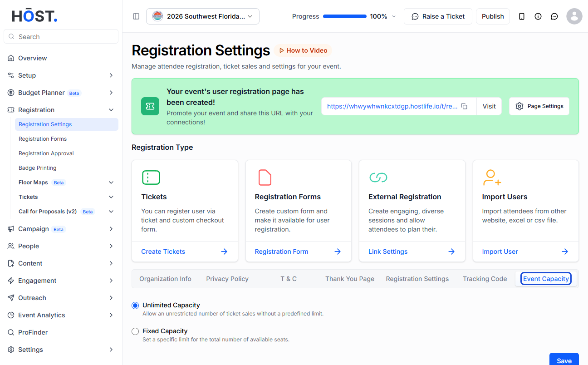Click the green Tickets card icon
Viewport: 588px width, 365px height.
151,178
